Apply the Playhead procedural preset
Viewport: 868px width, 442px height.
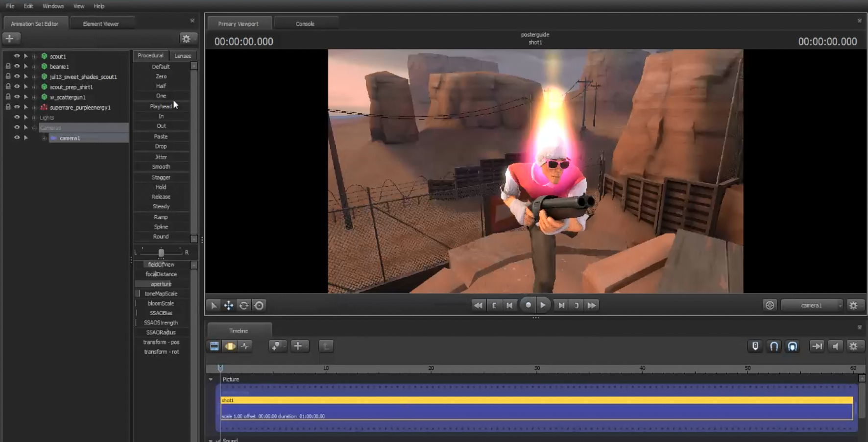pyautogui.click(x=161, y=106)
